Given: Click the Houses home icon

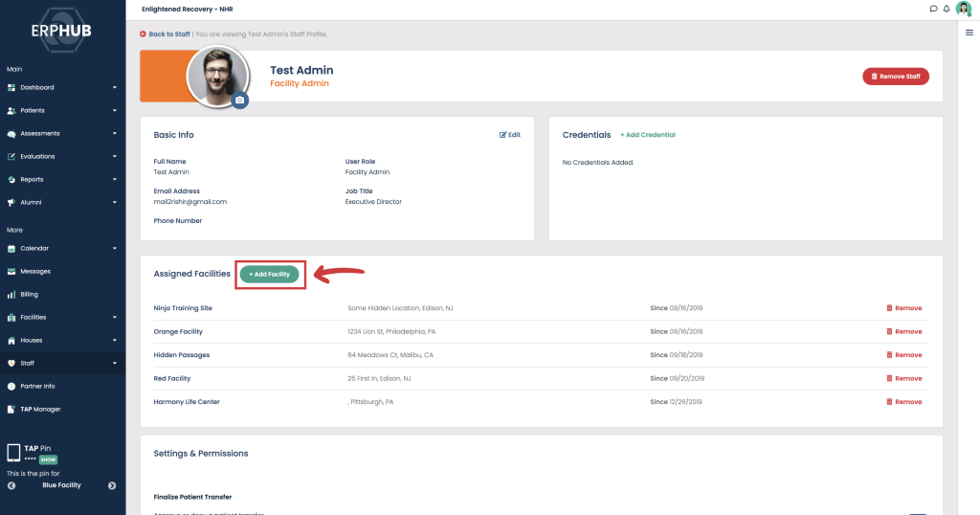Looking at the screenshot, I should (x=11, y=341).
